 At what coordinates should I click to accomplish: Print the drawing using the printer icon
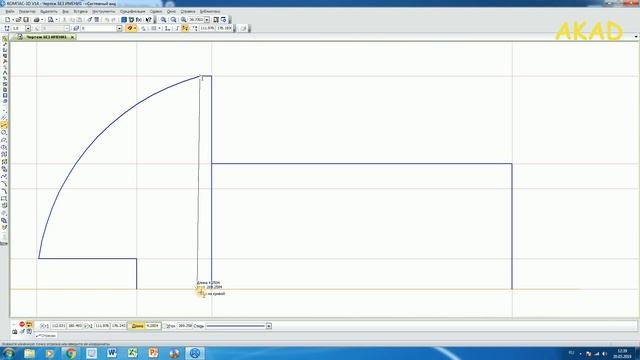(37, 20)
